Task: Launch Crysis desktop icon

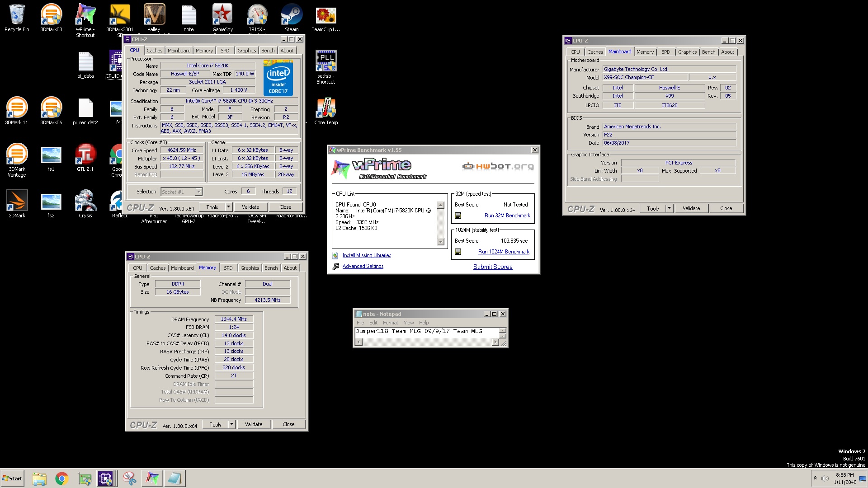Action: coord(85,204)
